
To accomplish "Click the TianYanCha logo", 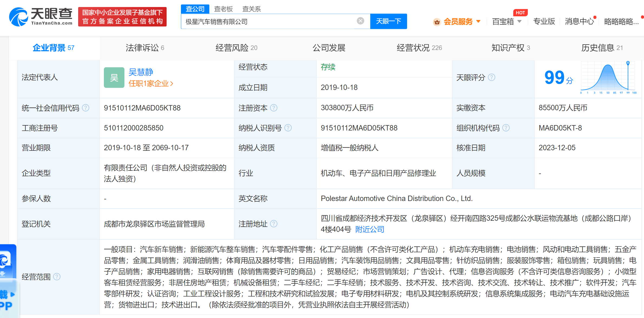I will (41, 17).
